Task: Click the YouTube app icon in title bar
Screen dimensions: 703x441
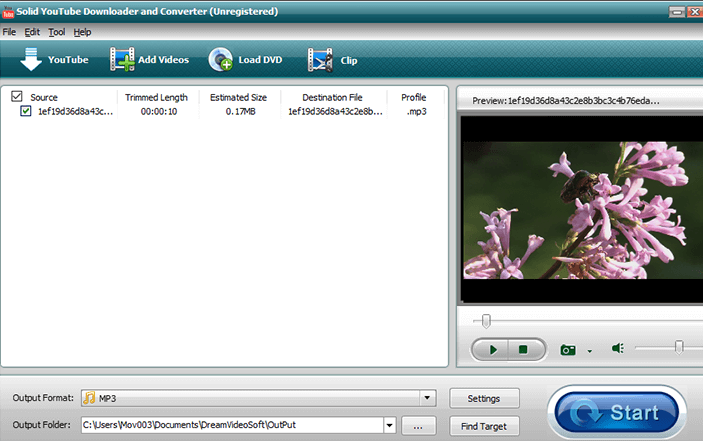Action: (8, 11)
